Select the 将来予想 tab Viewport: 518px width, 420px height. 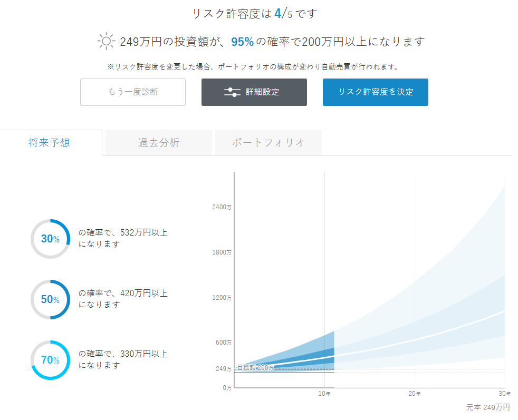[50, 142]
